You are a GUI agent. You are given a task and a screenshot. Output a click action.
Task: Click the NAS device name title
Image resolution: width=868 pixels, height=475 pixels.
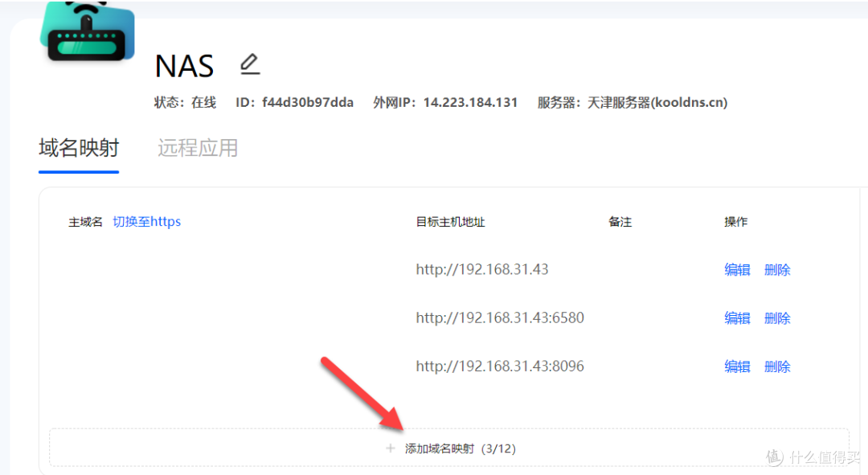tap(184, 66)
